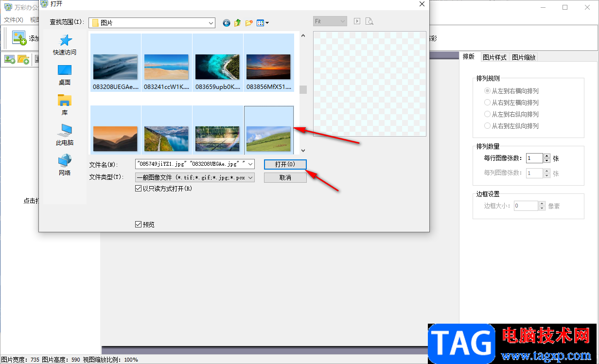Select the reflective water scene thumbnail

217,130
